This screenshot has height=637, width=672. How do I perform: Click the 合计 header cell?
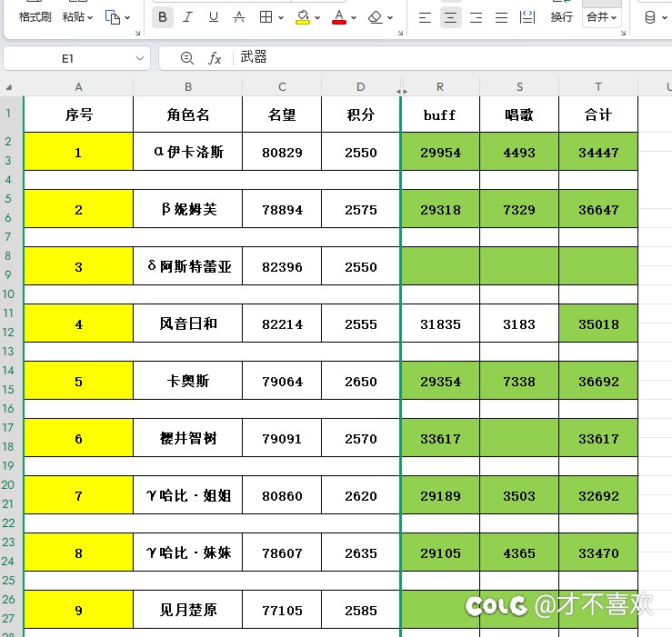598,114
